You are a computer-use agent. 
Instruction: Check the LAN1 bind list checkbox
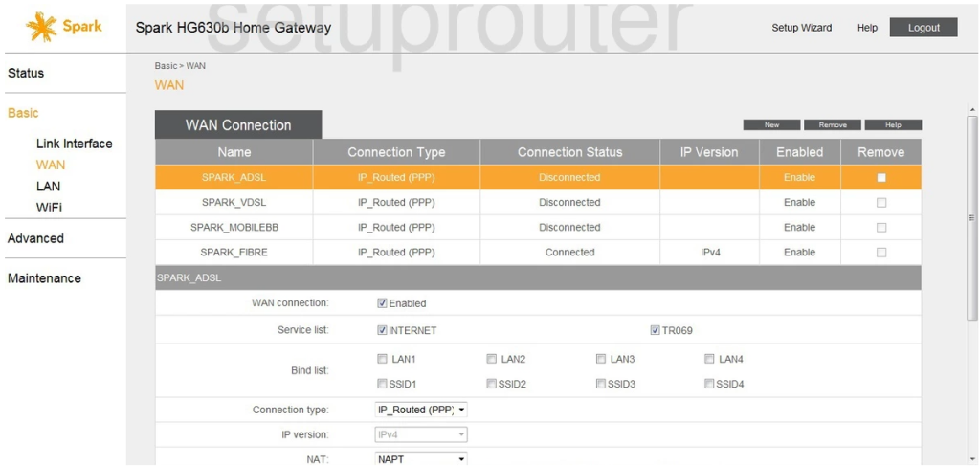tap(383, 359)
